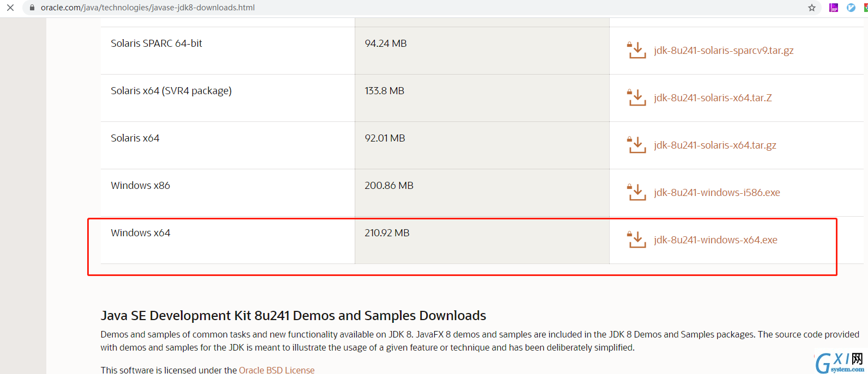Viewport: 868px width, 374px height.
Task: Click download icon for solaris-sparcv9.tar.gz
Action: [x=636, y=50]
